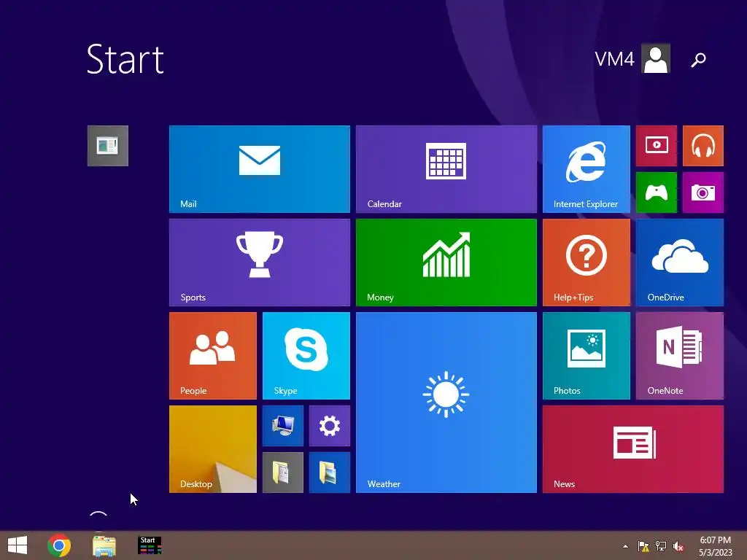Click the clock showing 6:07 PM
The width and height of the screenshot is (747, 560).
tap(715, 540)
